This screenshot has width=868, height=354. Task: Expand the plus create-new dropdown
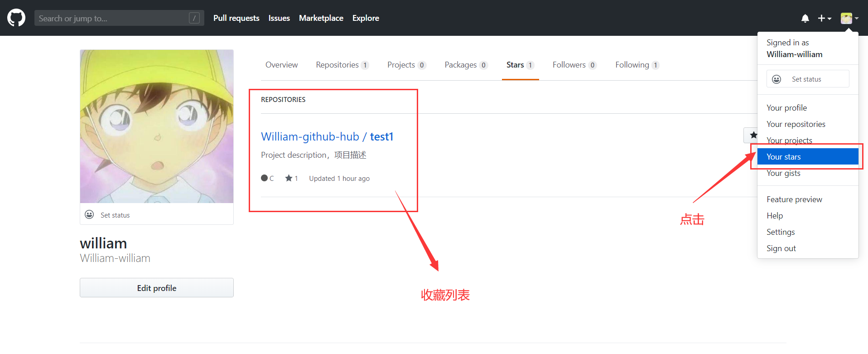tap(825, 18)
